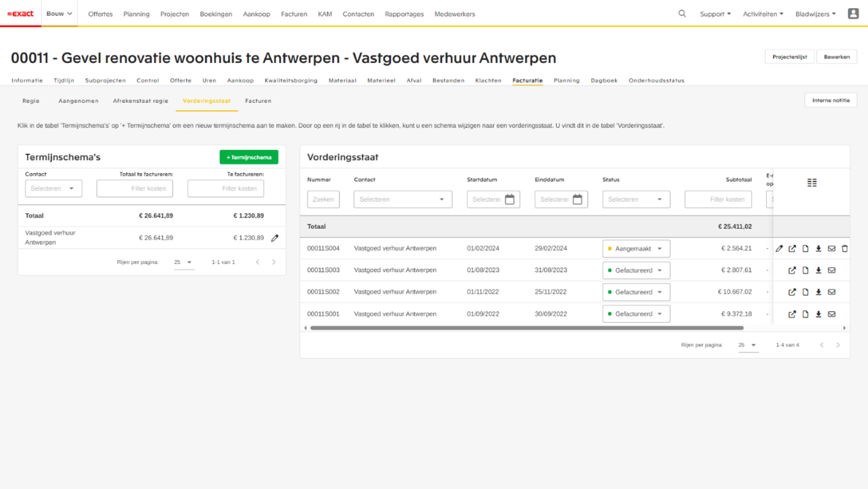Image resolution: width=868 pixels, height=489 pixels.
Task: Open the column settings icon in Vorderingsstaat
Action: click(812, 183)
